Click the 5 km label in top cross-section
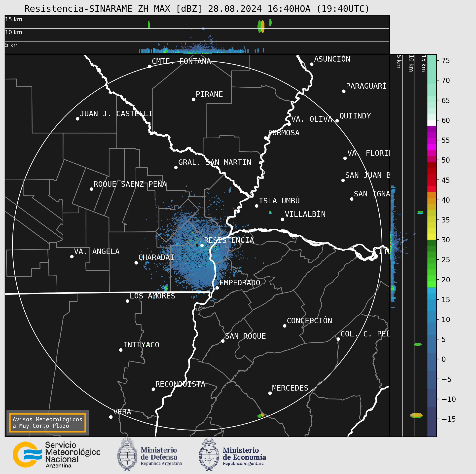The image size is (476, 474). tap(12, 45)
